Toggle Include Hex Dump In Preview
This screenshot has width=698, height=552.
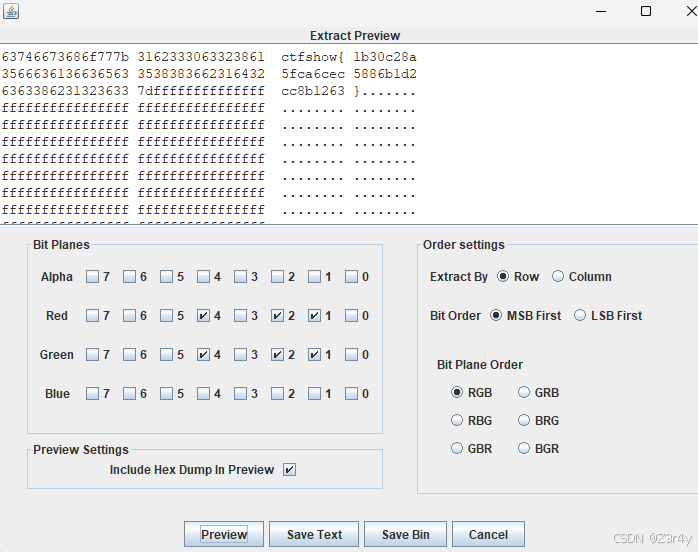tap(289, 470)
